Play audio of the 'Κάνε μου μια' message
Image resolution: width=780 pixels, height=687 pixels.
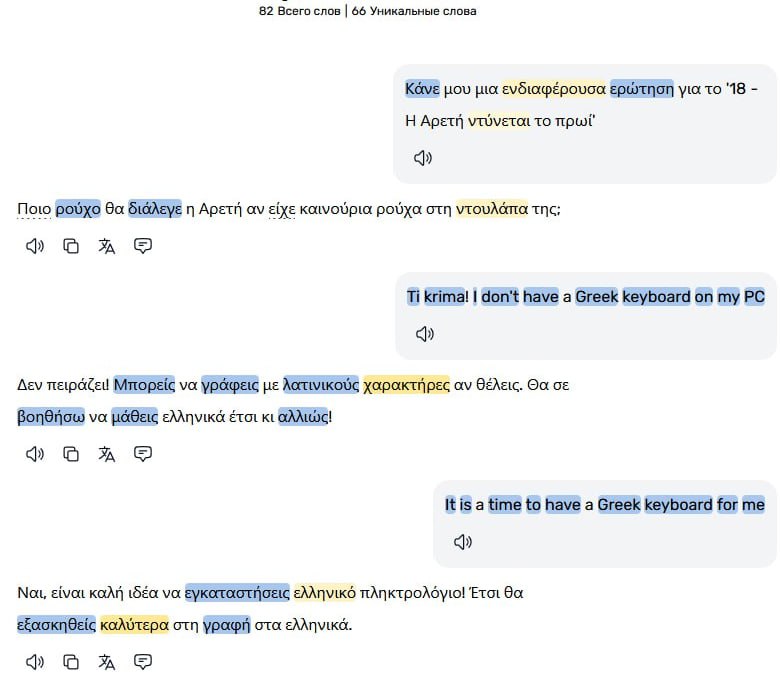point(423,158)
